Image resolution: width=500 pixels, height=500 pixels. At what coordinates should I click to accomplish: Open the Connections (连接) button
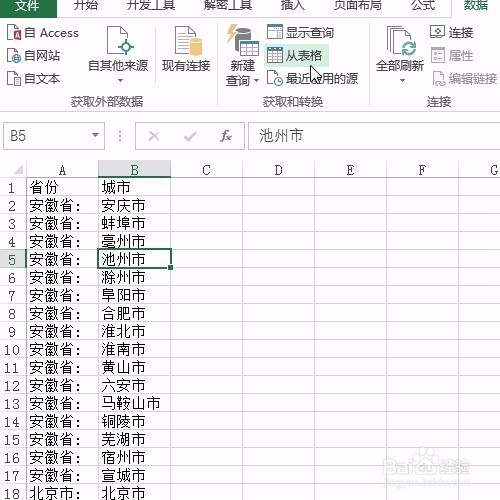click(452, 32)
